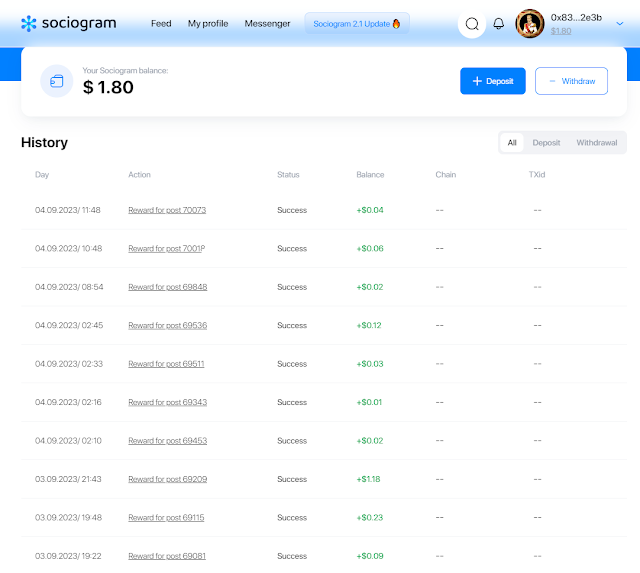
Task: Click the History heading
Action: click(x=44, y=142)
